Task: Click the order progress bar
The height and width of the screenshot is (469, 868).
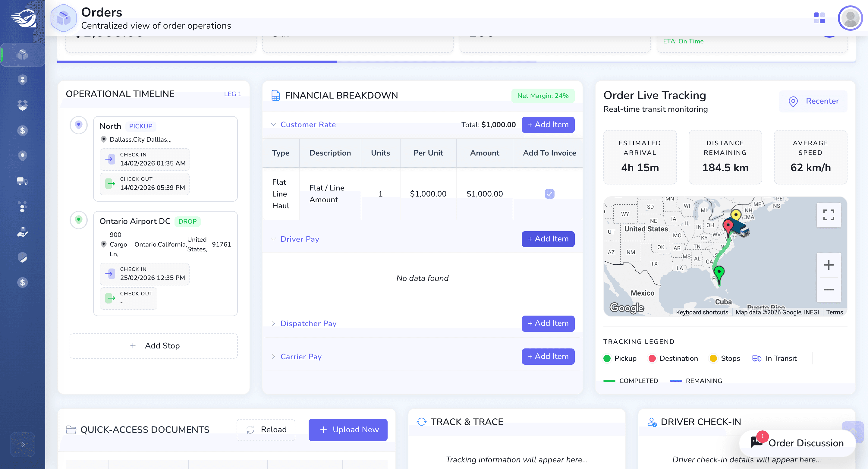Action: 456,62
